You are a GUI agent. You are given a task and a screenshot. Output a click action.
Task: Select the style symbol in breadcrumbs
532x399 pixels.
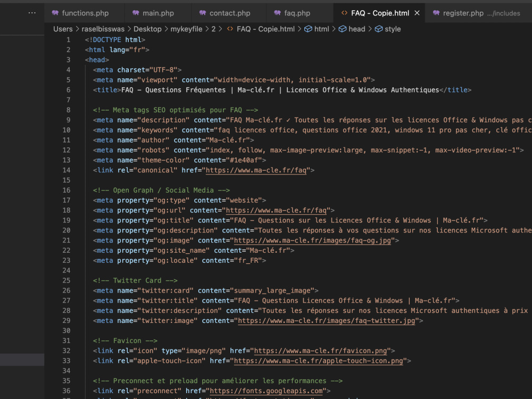393,29
